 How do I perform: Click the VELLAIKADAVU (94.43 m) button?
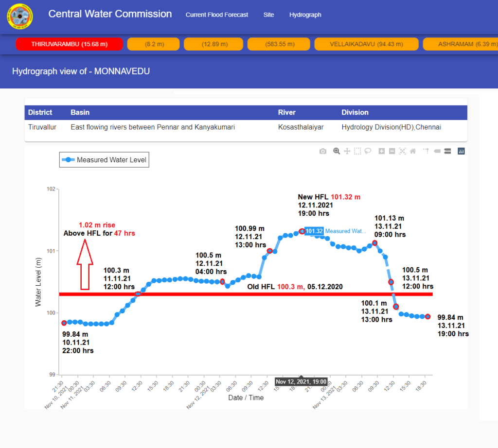366,44
